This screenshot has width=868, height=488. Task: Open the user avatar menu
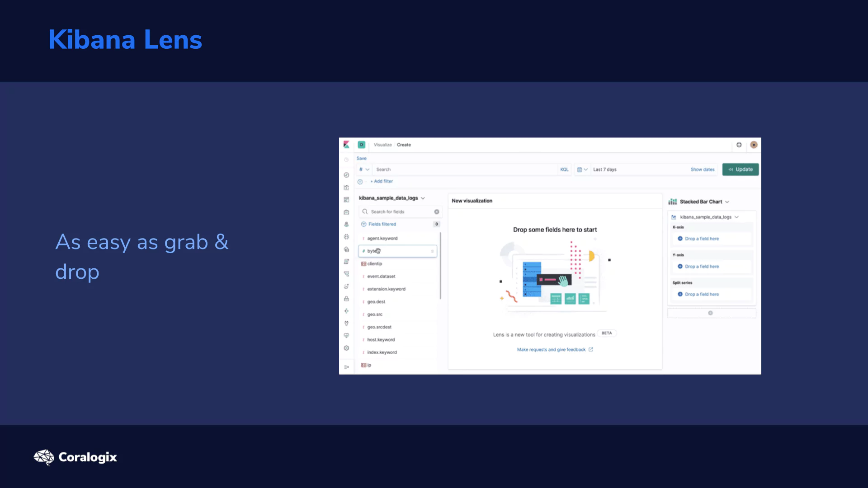[x=754, y=145]
